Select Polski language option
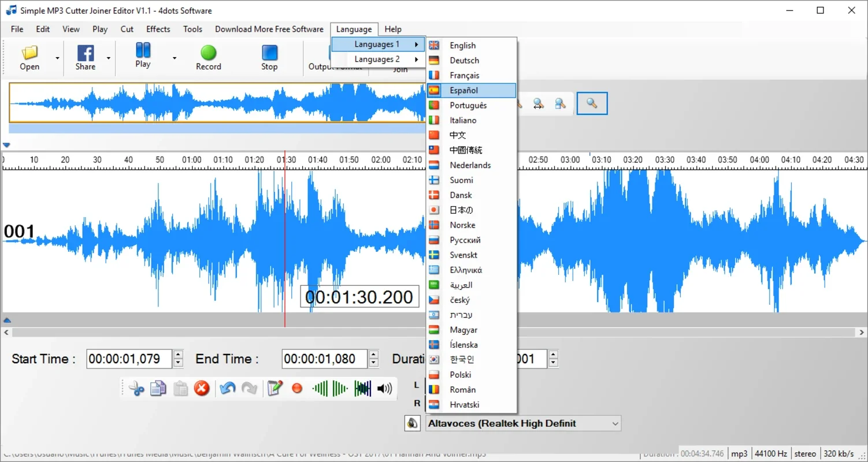 pos(472,375)
